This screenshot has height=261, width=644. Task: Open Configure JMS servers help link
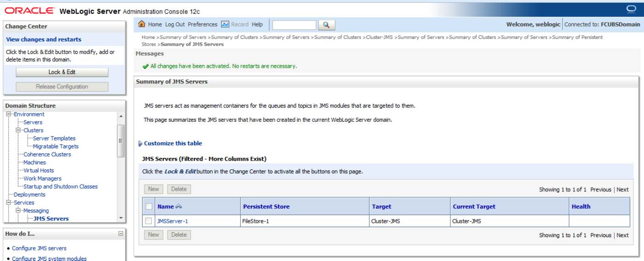[x=39, y=248]
